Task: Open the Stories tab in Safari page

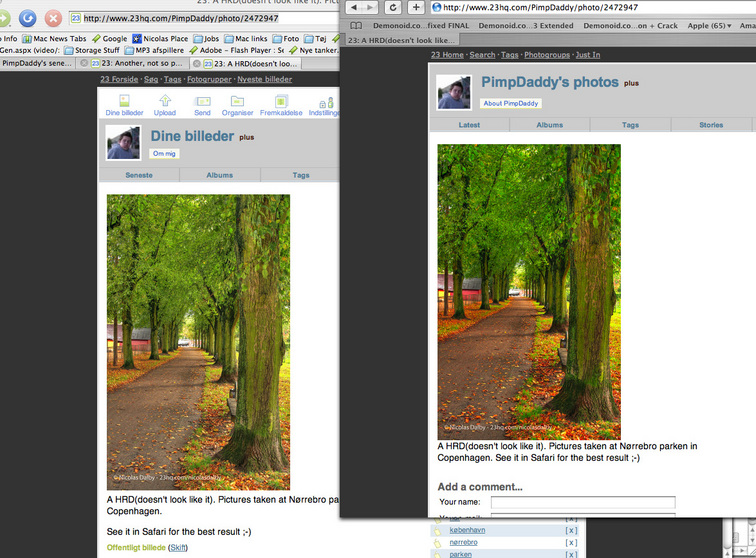Action: coord(711,125)
